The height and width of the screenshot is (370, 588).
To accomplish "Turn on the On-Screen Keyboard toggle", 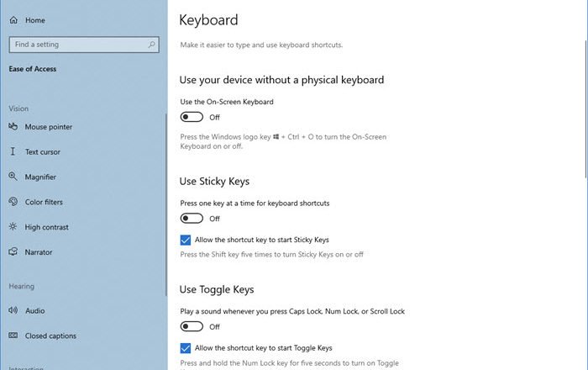I will click(x=192, y=118).
